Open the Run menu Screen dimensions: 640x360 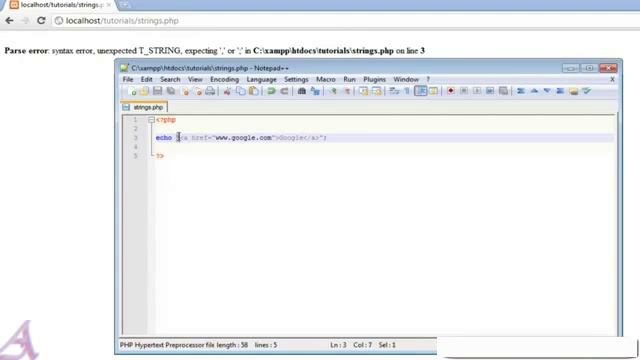(x=349, y=79)
